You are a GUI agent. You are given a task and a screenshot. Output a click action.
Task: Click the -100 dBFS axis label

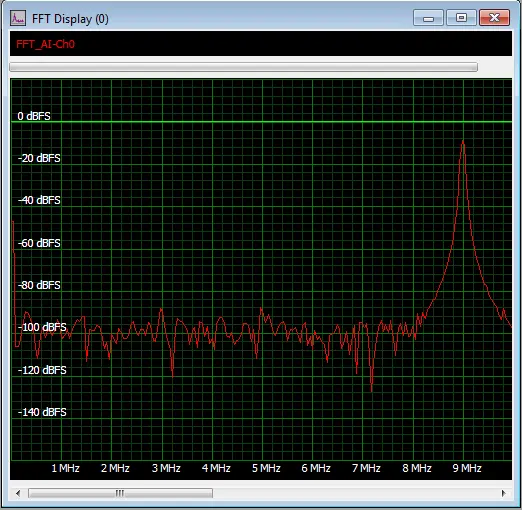point(42,327)
